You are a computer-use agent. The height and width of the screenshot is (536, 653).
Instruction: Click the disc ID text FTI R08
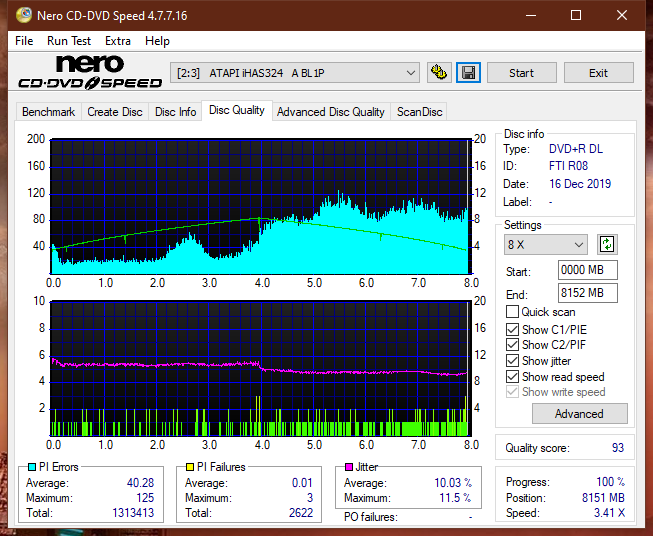[568, 166]
